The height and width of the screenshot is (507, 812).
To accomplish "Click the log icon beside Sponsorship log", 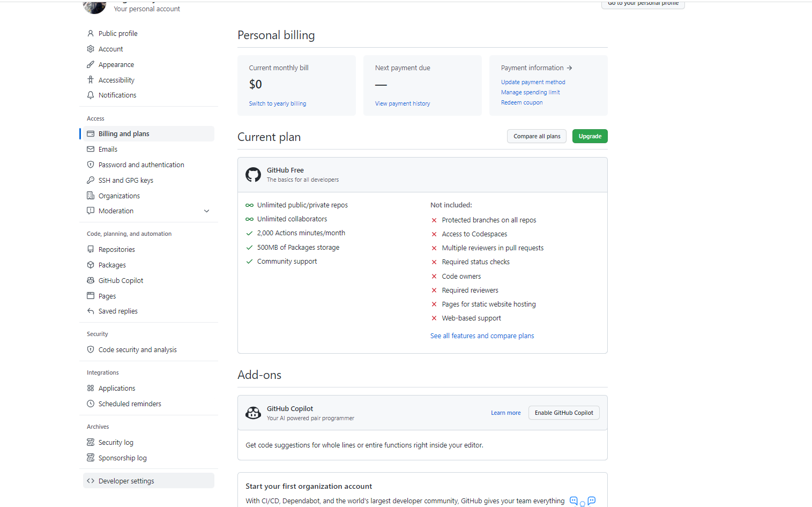I will pyautogui.click(x=91, y=458).
